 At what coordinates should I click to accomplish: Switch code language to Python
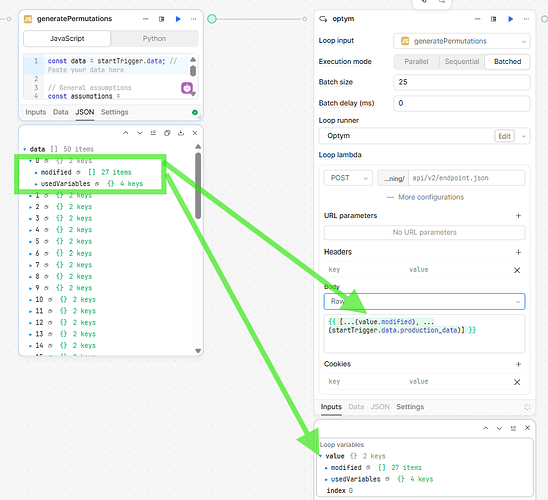point(154,39)
